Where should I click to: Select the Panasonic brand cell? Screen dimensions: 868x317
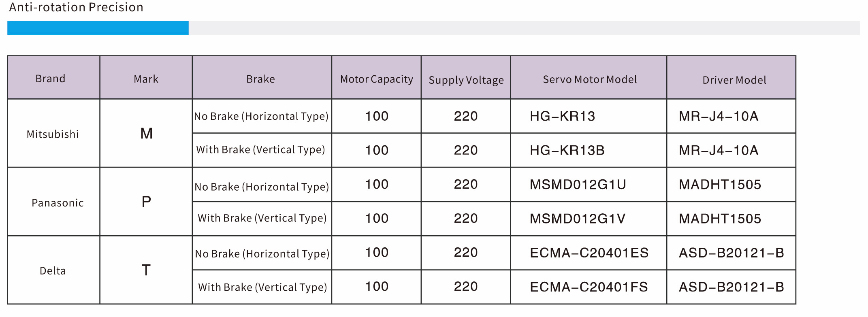(x=58, y=202)
